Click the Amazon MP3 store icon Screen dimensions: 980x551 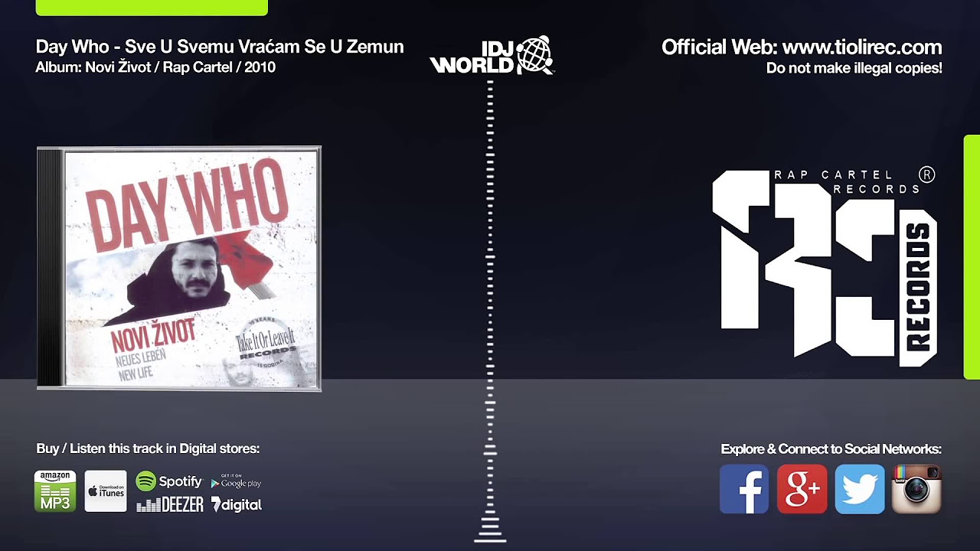(x=55, y=491)
